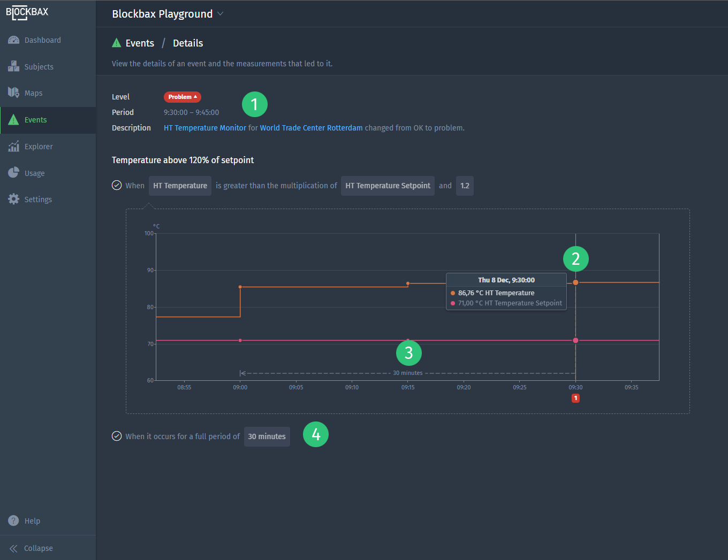728x560 pixels.
Task: Toggle the 30 minutes period checkmark
Action: (x=117, y=436)
